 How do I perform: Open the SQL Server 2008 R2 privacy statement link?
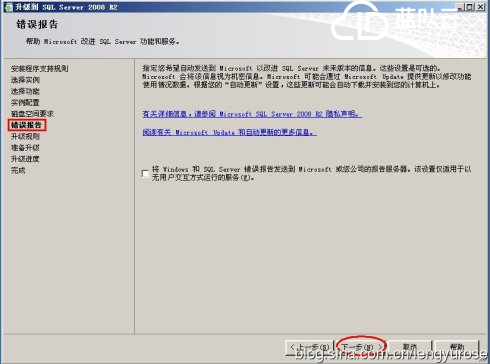[252, 114]
